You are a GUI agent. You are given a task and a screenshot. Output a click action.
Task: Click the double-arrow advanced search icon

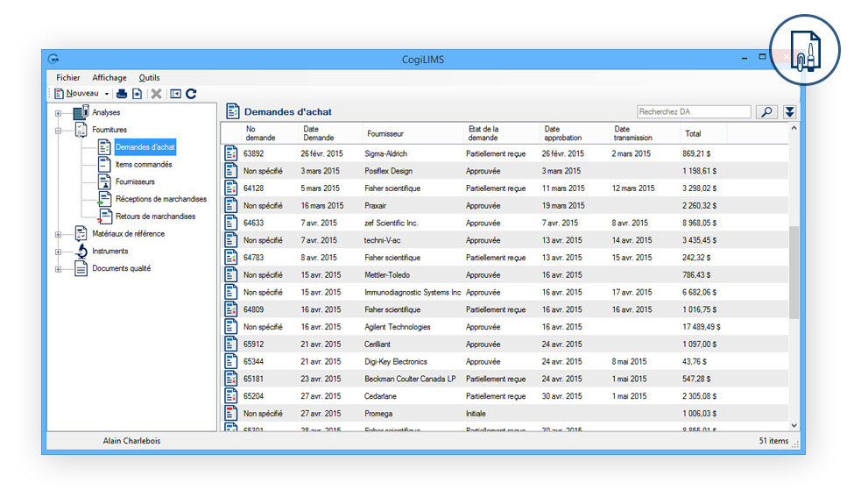(789, 111)
